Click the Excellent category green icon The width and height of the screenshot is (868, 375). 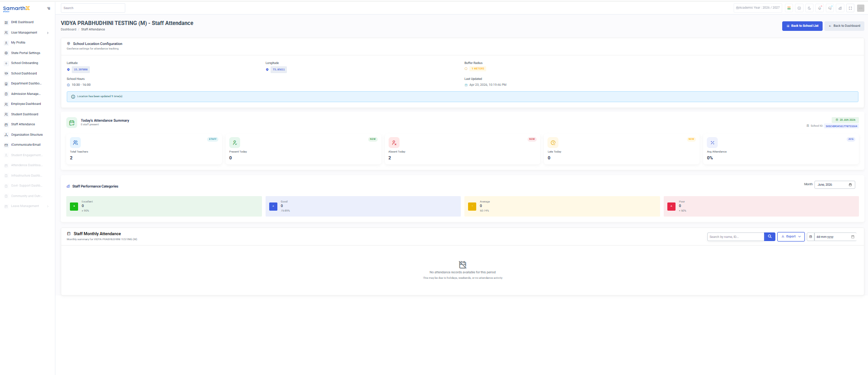[74, 206]
